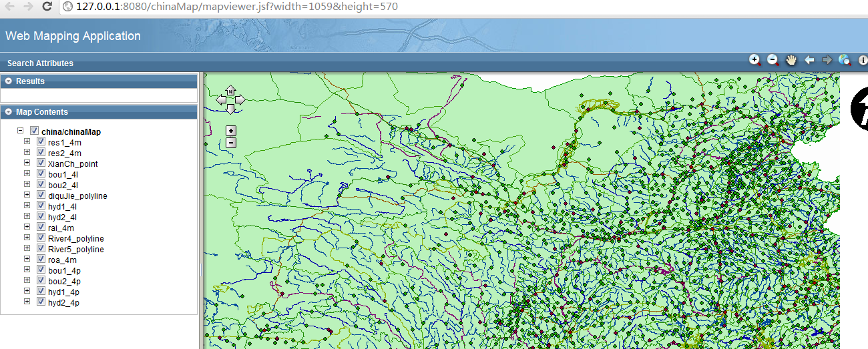The height and width of the screenshot is (349, 868).
Task: Disable the hyd1_4l layer checkbox
Action: click(x=41, y=206)
